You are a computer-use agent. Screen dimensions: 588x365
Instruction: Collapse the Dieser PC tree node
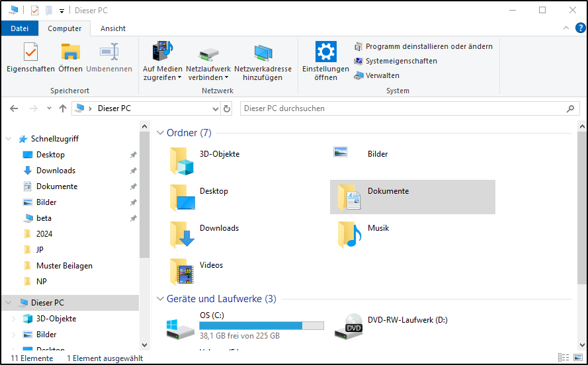(8, 303)
